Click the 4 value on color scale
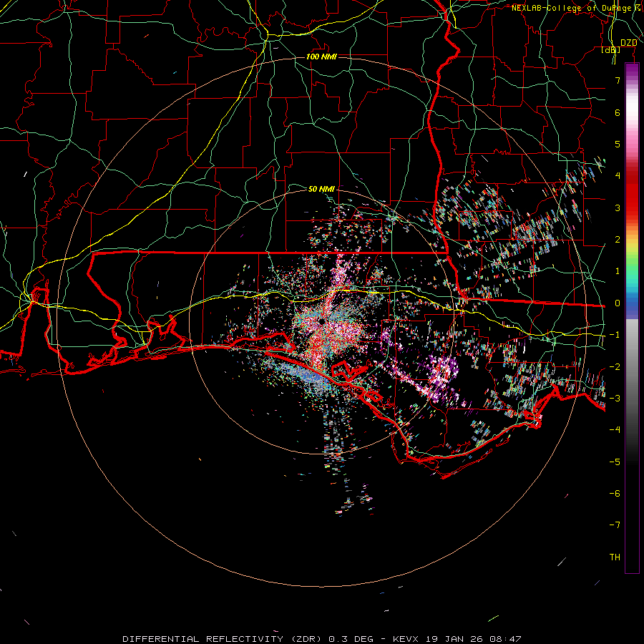 pos(618,176)
